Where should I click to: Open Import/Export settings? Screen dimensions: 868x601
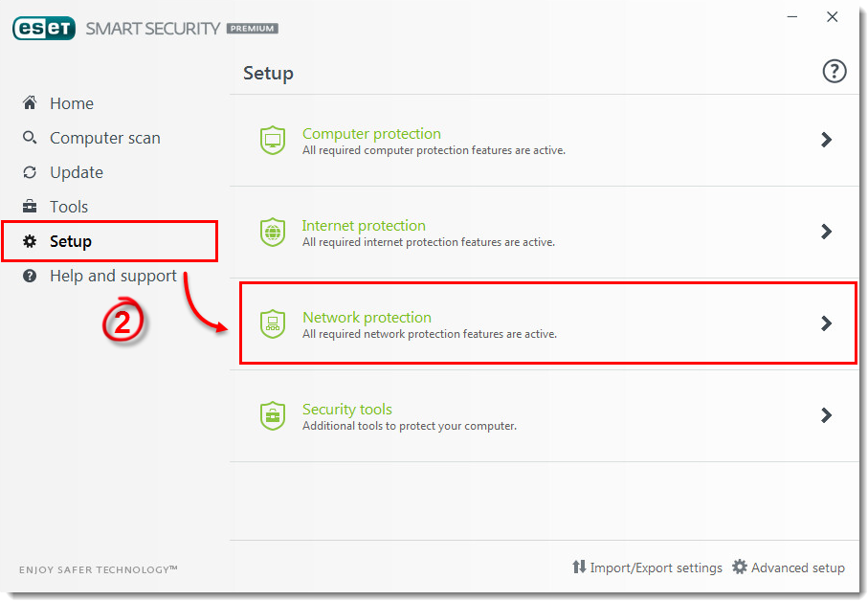657,567
